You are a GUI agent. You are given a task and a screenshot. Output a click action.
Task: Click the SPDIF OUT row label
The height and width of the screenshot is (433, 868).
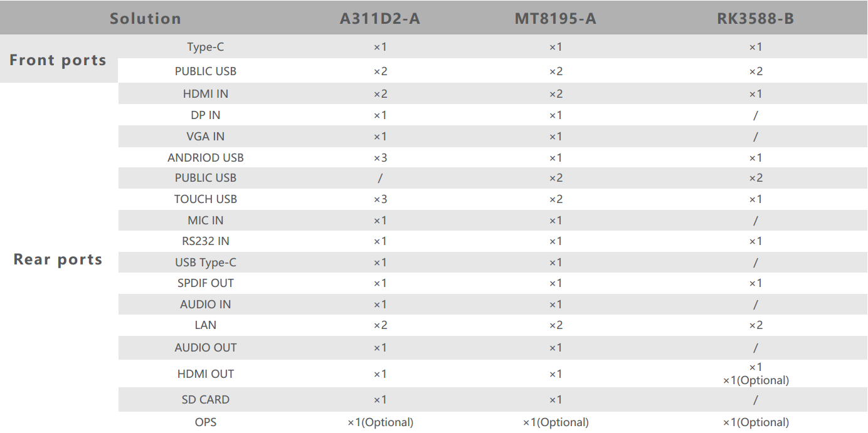point(206,283)
